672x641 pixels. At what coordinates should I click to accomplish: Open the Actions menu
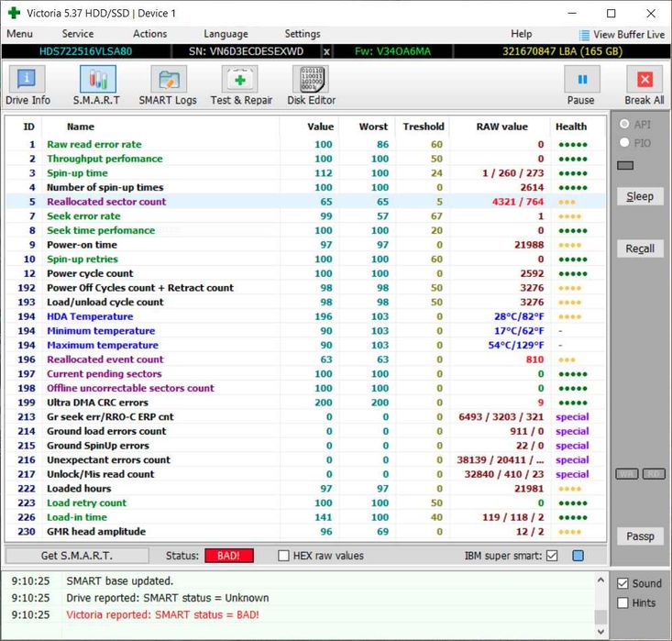[149, 34]
